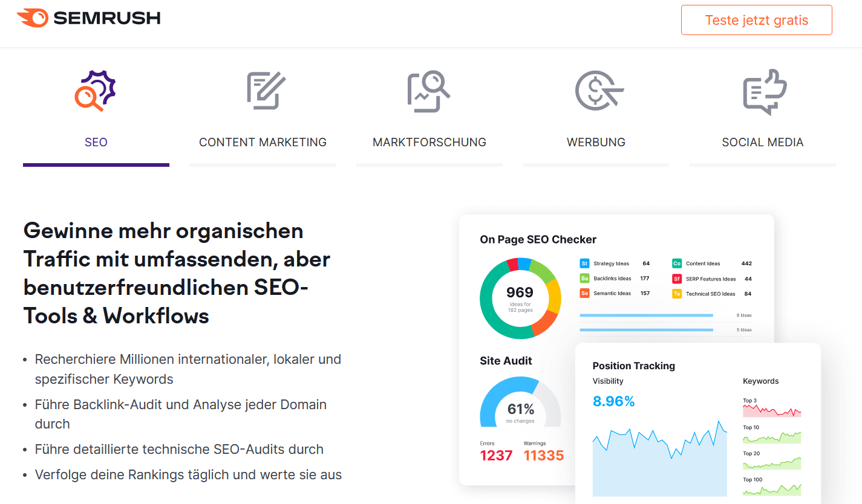
Task: Click the Visibility area line chart
Action: [660, 458]
